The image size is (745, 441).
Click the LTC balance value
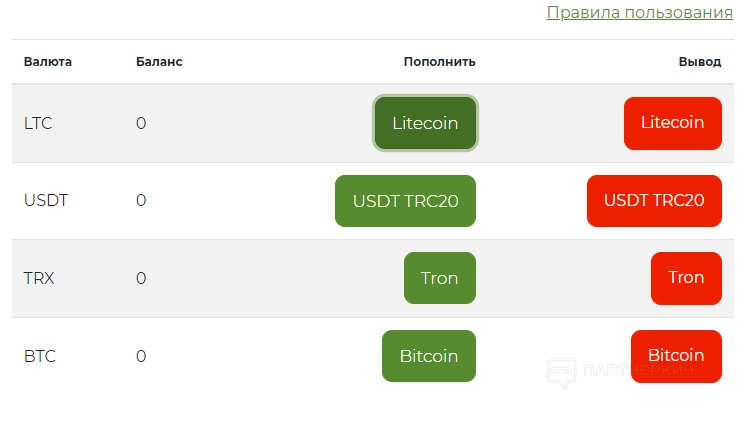pos(141,124)
